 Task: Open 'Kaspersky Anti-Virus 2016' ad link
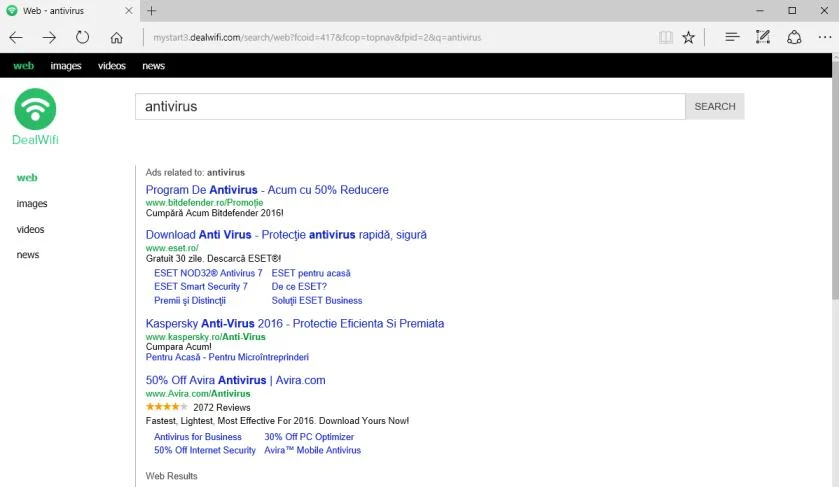[295, 323]
